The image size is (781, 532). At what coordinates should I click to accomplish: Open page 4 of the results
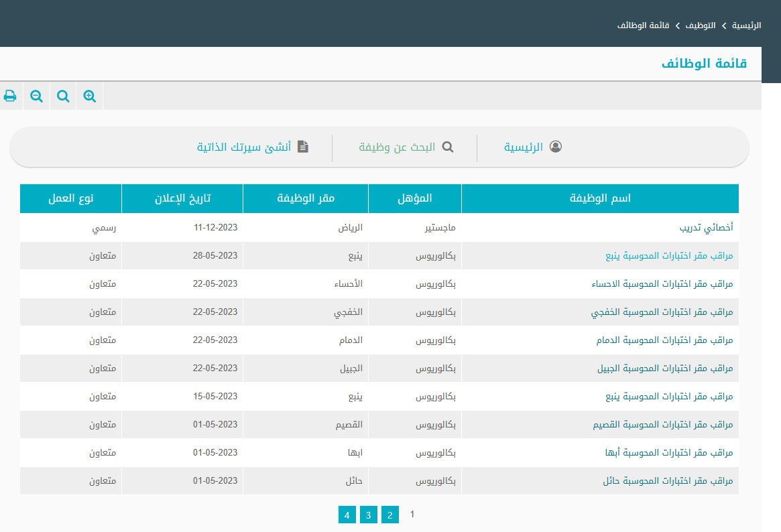pos(347,515)
